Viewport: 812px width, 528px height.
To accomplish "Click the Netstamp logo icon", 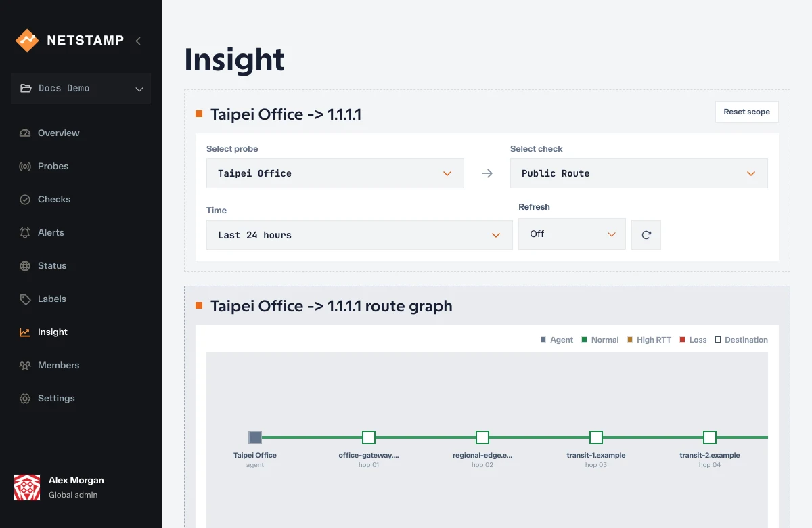I will coord(27,41).
